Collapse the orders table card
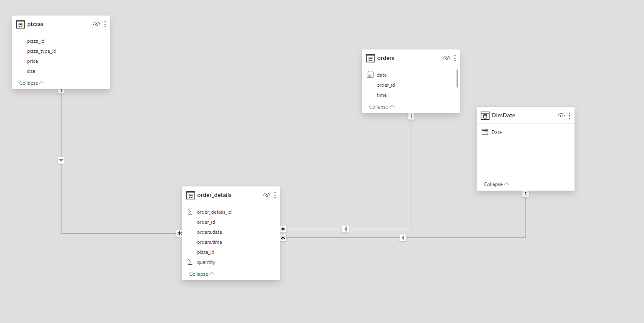 (382, 107)
